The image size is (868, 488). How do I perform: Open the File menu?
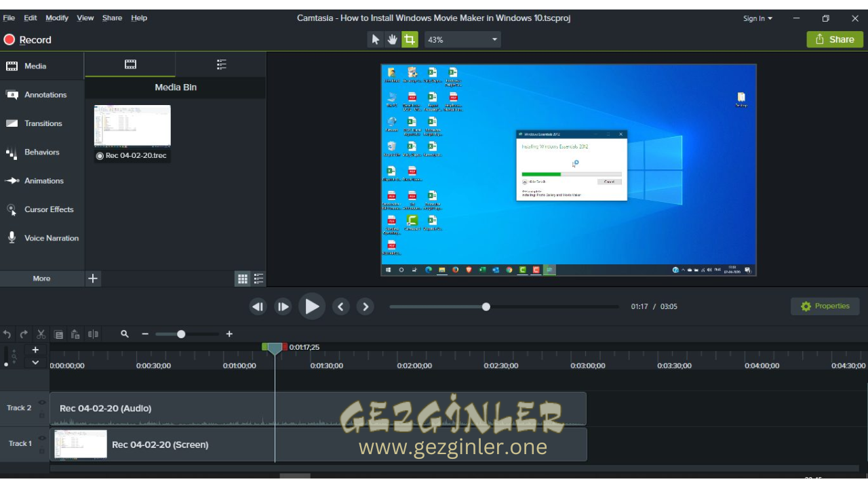tap(9, 18)
